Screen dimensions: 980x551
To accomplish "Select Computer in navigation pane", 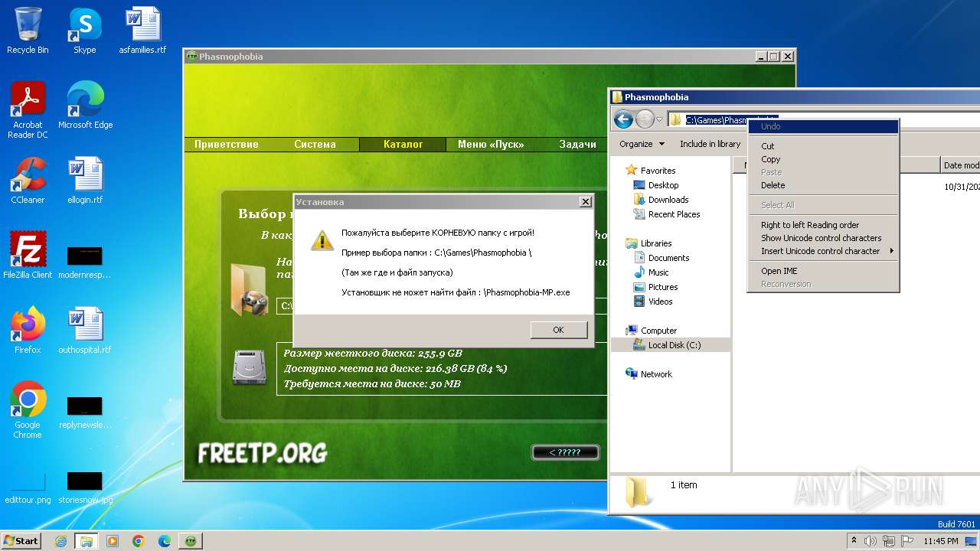I will (658, 331).
